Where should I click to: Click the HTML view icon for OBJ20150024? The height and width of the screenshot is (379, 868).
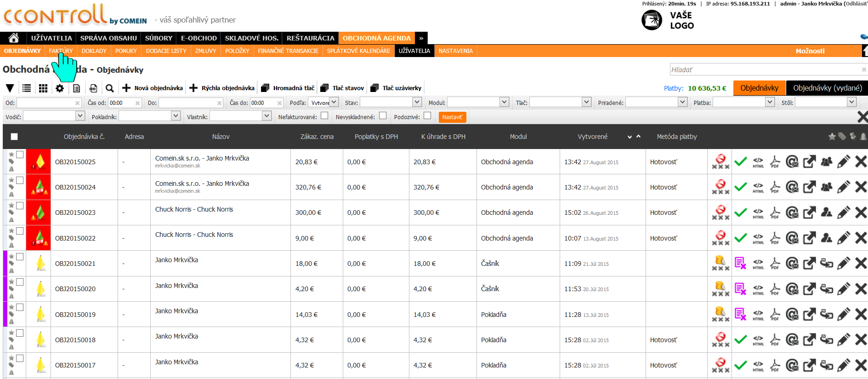[758, 187]
